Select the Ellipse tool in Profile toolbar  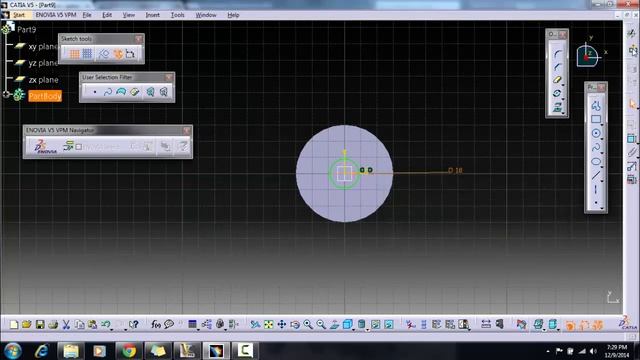point(596,162)
